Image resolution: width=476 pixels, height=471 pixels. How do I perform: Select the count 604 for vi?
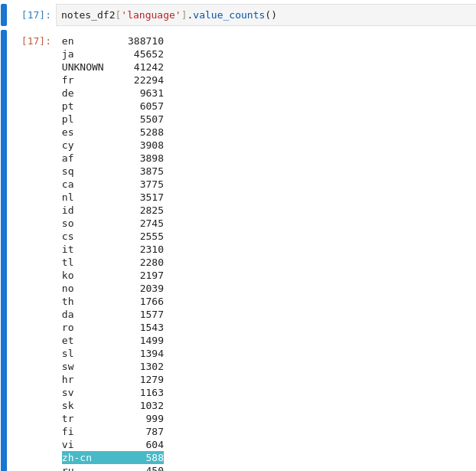tap(155, 445)
